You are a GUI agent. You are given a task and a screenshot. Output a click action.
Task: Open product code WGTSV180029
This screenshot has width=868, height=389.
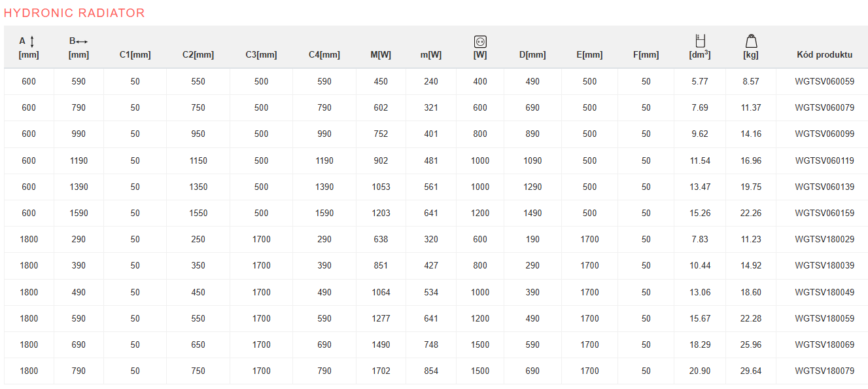[x=824, y=240]
